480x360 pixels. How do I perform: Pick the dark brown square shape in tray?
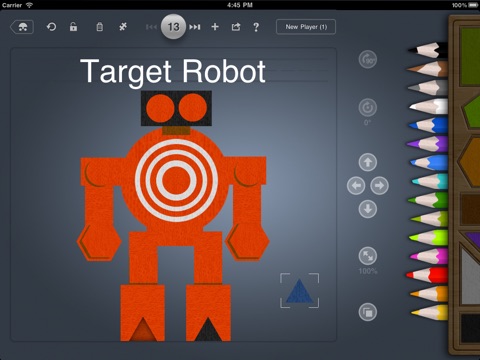(470, 209)
